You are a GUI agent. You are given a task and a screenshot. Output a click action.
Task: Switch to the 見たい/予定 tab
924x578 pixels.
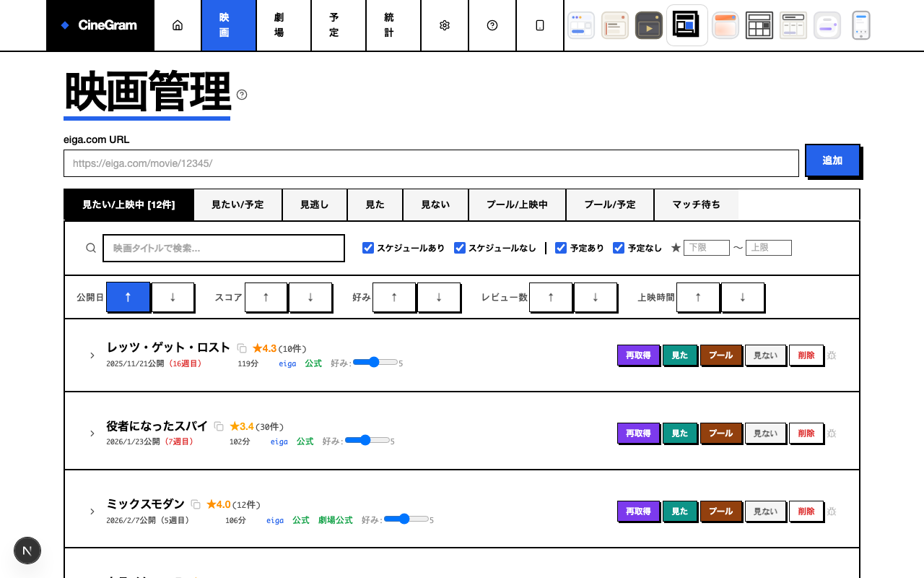[237, 204]
